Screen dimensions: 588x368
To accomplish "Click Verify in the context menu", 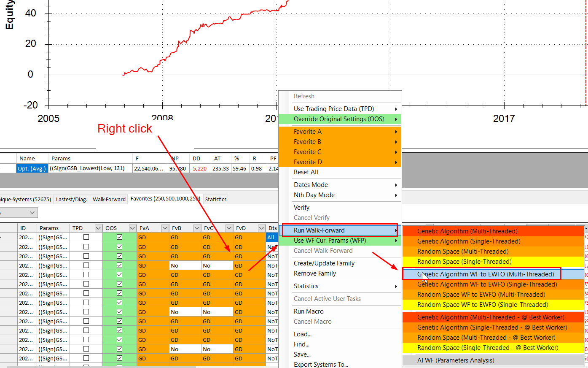I will click(302, 208).
